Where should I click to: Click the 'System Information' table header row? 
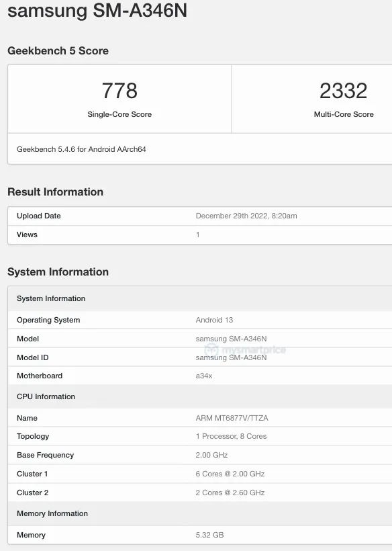click(x=200, y=298)
